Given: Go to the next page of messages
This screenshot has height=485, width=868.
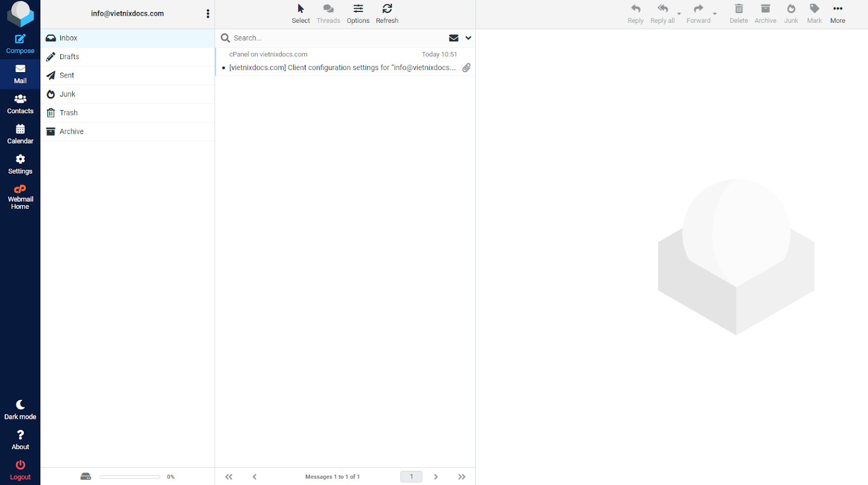Looking at the screenshot, I should [x=436, y=477].
